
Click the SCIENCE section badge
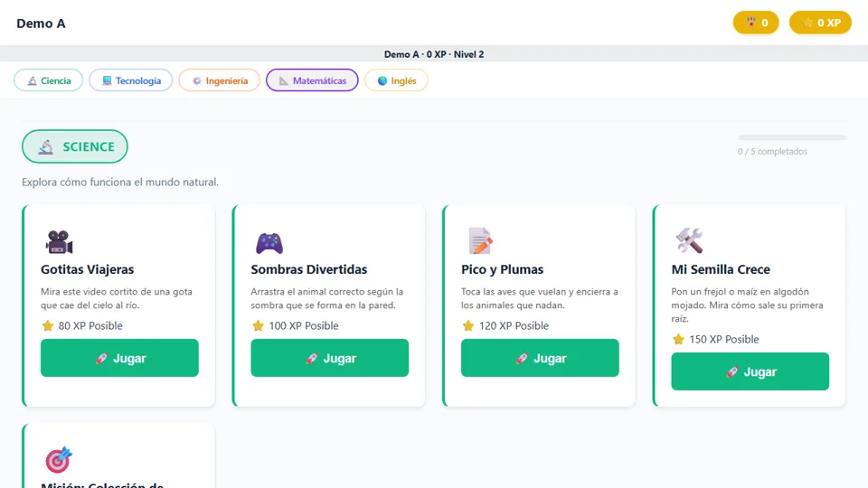(x=75, y=146)
